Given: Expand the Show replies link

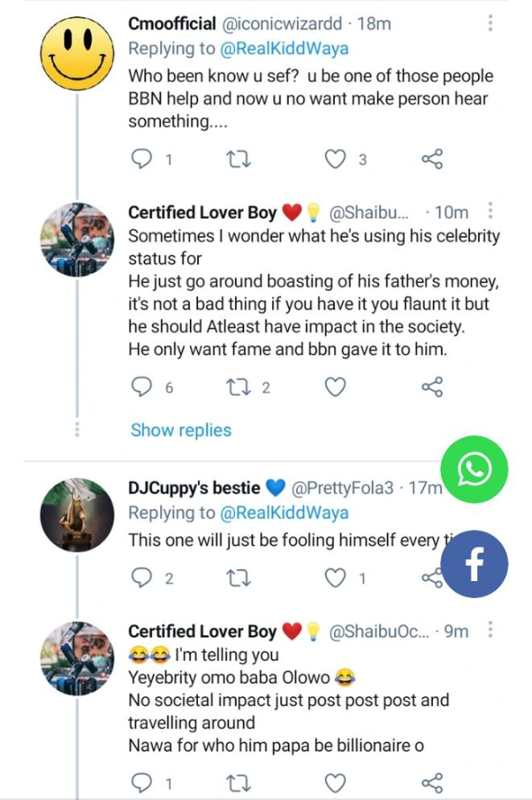Looking at the screenshot, I should 181,430.
